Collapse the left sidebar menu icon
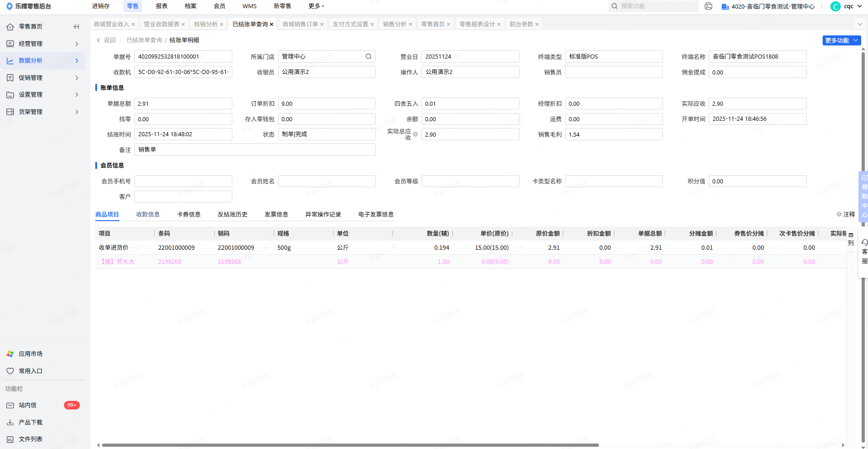The height and width of the screenshot is (449, 868). [76, 27]
